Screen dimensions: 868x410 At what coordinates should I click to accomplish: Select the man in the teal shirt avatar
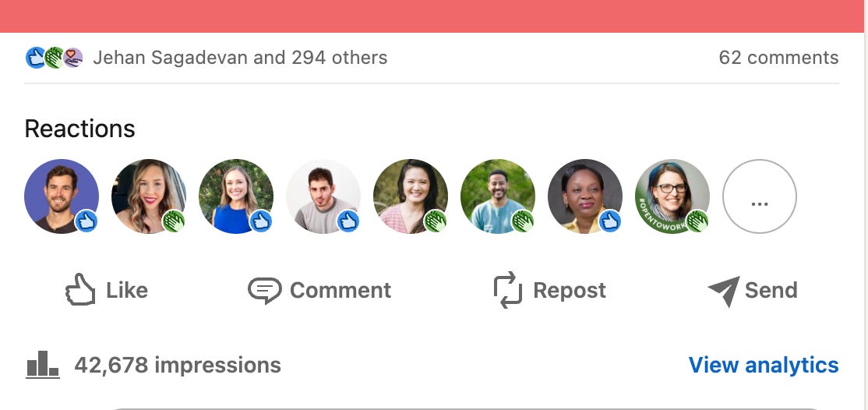pyautogui.click(x=498, y=196)
